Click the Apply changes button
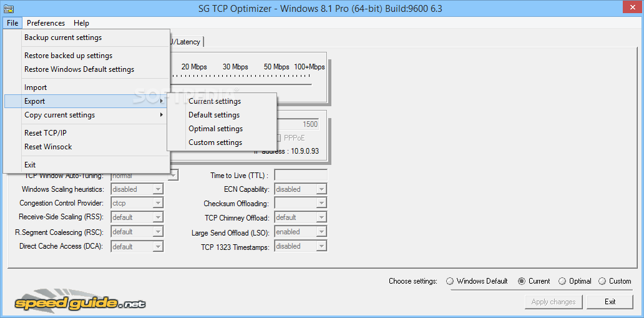This screenshot has height=318, width=644. pos(554,302)
